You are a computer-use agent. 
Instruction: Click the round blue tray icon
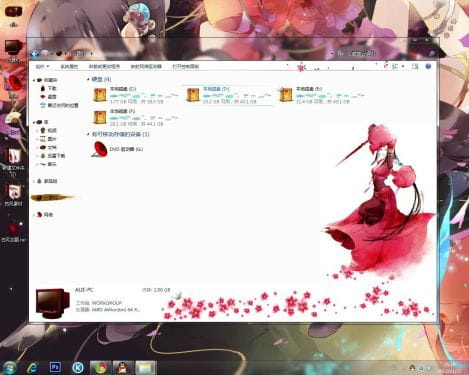421,368
